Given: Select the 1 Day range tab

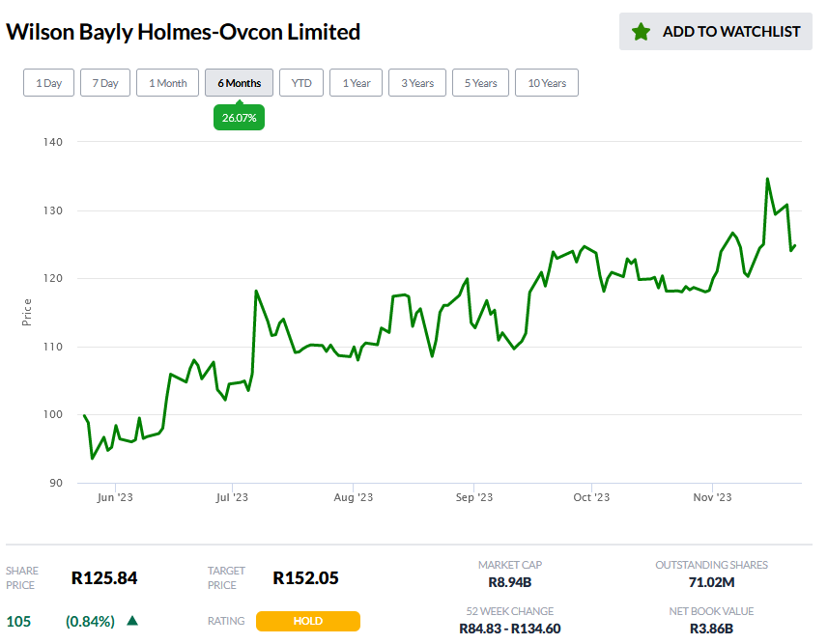Looking at the screenshot, I should (48, 83).
